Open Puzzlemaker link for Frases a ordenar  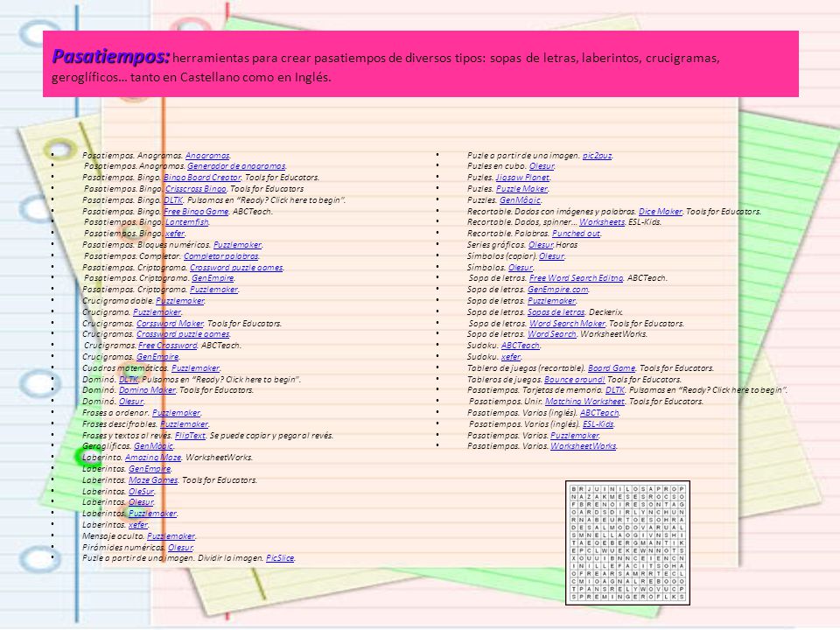tap(176, 412)
